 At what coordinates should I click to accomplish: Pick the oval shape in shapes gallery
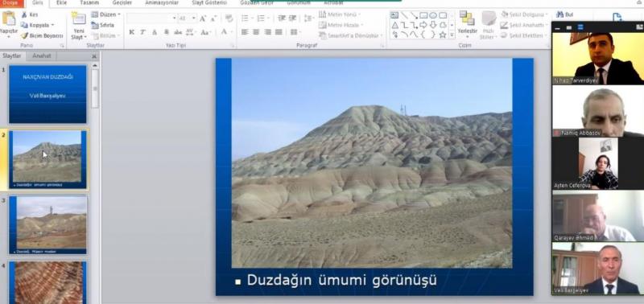(x=433, y=15)
